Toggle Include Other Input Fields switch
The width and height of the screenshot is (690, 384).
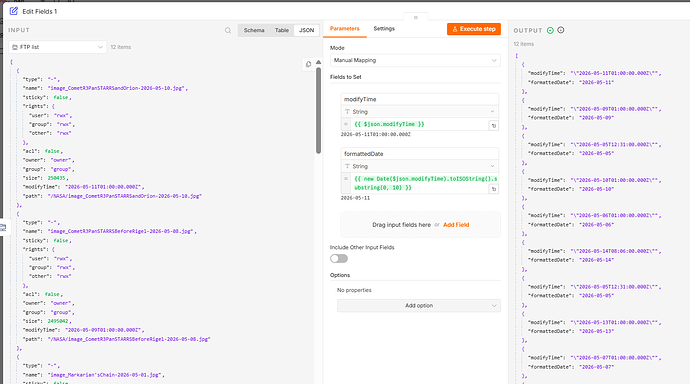tap(339, 259)
